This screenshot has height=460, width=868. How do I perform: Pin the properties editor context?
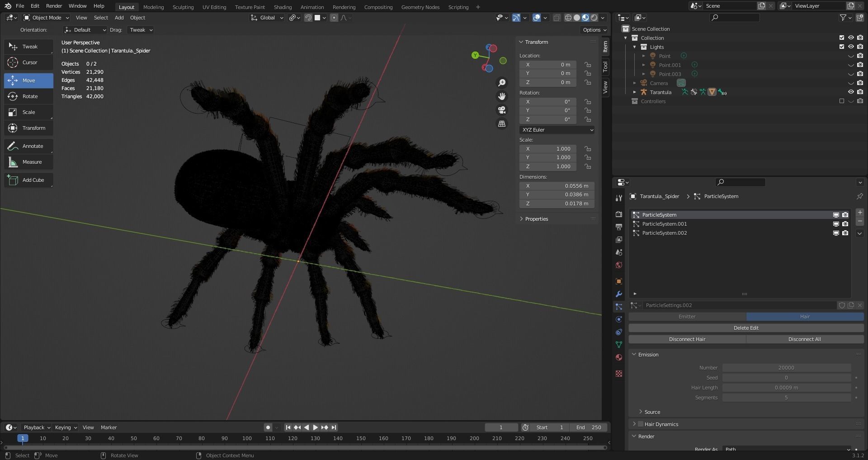click(x=859, y=196)
